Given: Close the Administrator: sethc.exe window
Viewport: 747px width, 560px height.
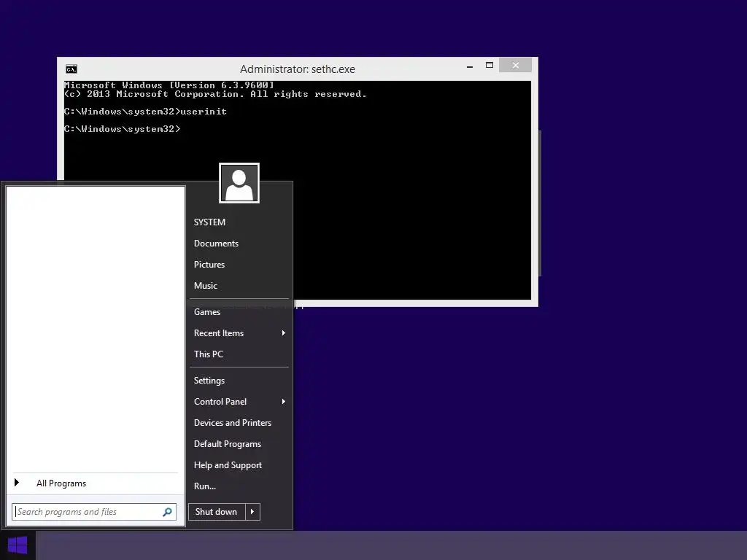Looking at the screenshot, I should (x=516, y=65).
